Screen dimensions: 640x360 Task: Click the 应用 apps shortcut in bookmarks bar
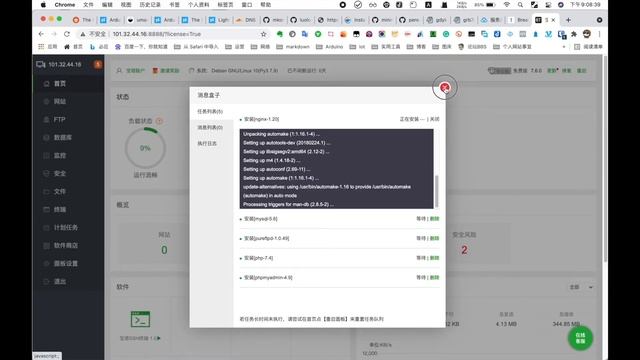tap(48, 47)
